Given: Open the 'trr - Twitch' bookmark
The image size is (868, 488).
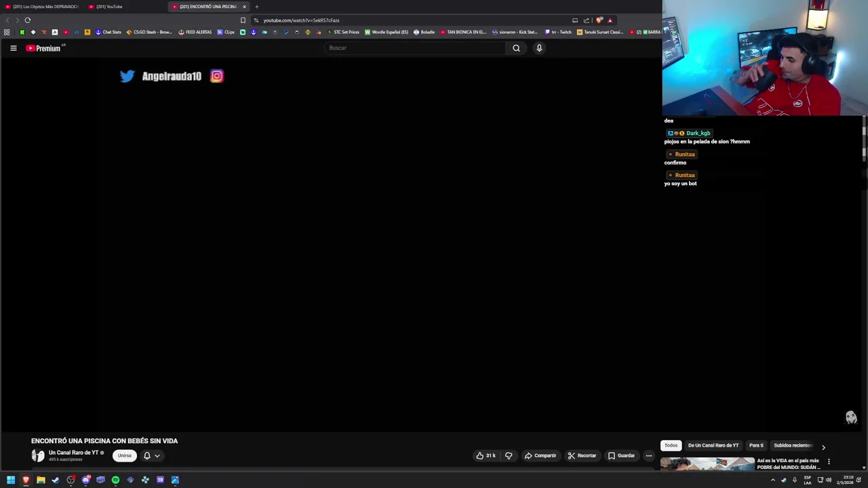Looking at the screenshot, I should point(559,32).
